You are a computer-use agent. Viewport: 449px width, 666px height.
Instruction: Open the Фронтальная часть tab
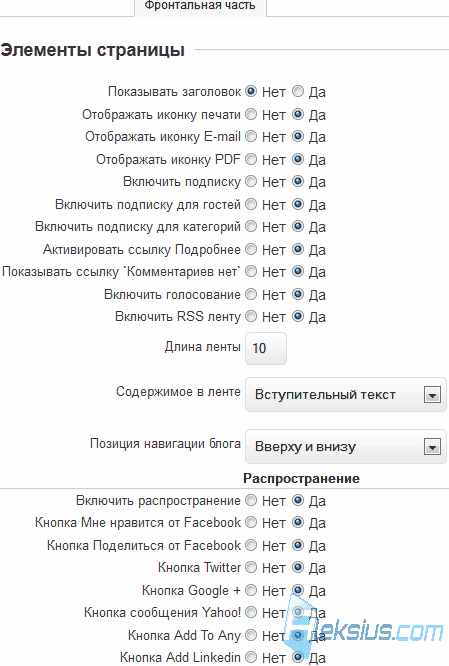(x=200, y=6)
